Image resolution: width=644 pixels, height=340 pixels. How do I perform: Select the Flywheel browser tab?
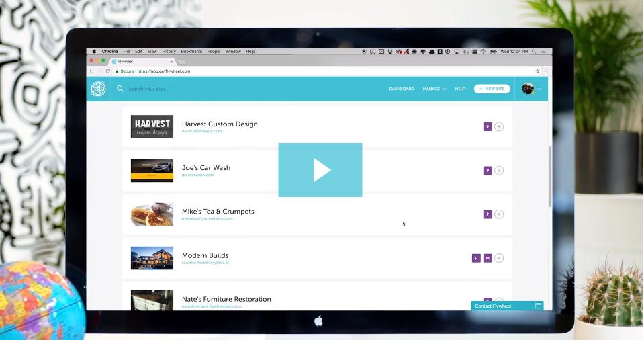(142, 61)
